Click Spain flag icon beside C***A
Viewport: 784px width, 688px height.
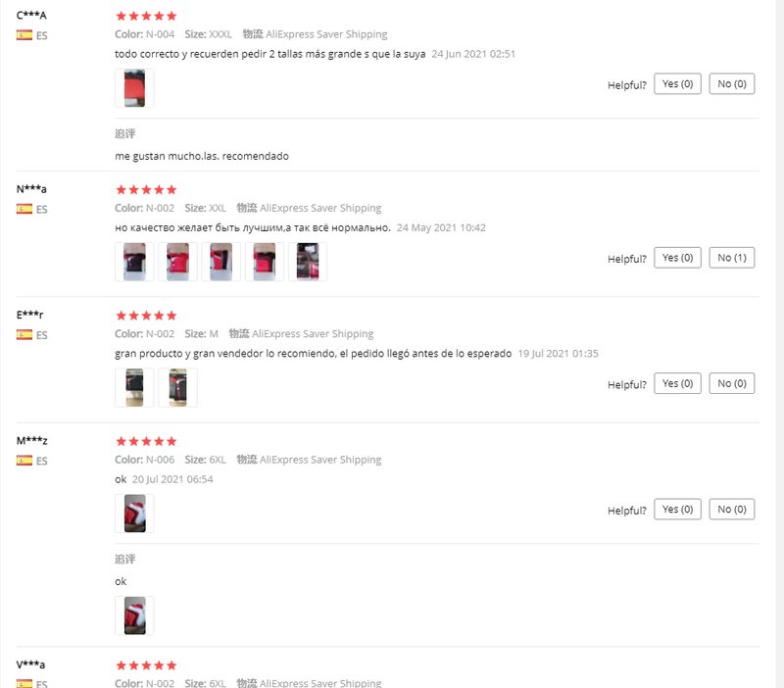click(24, 34)
